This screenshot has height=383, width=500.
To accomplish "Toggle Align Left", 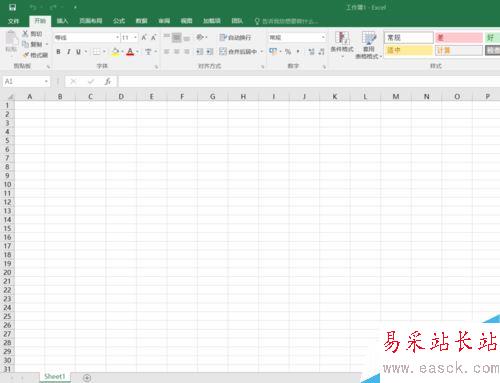I will click(167, 52).
